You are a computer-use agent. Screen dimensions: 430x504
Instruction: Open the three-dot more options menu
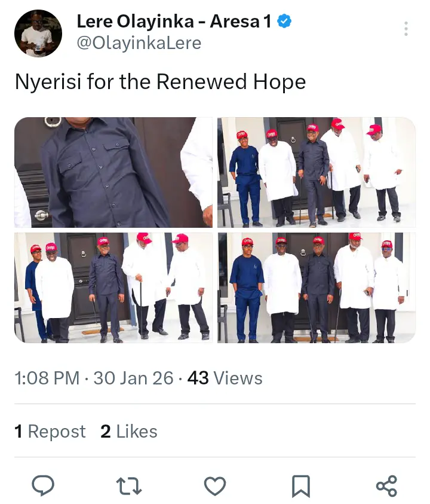click(x=406, y=29)
